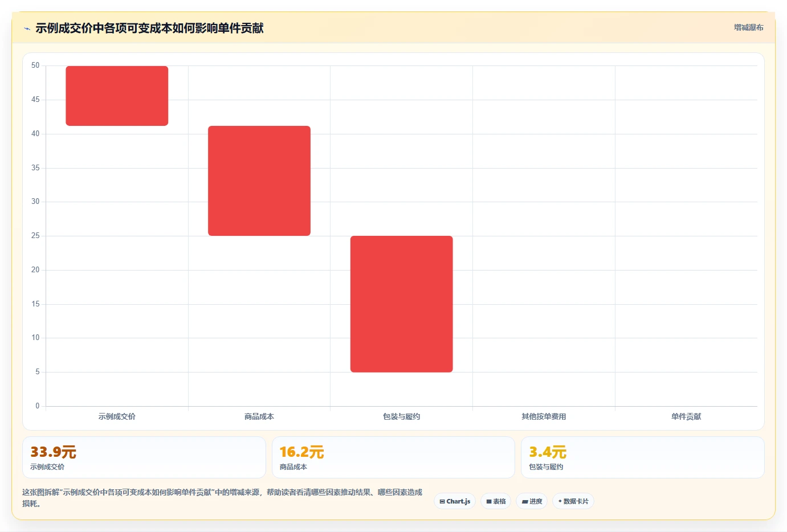Click the 单件贡献 x-axis label
The width and height of the screenshot is (787, 532).
[x=686, y=416]
